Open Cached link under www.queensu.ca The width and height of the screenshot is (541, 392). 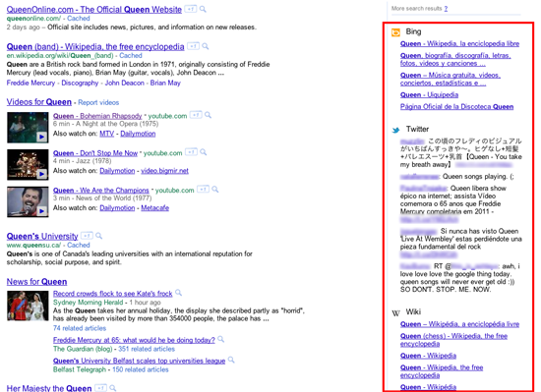pos(79,245)
